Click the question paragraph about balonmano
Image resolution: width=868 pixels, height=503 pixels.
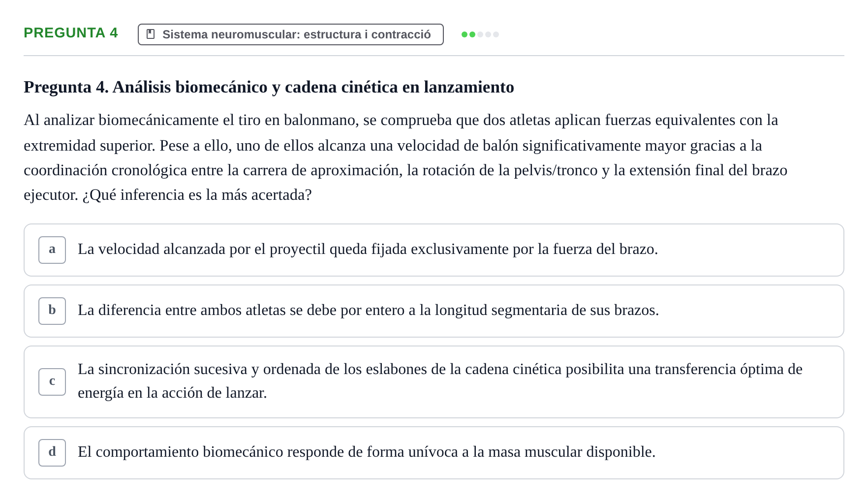[405, 157]
